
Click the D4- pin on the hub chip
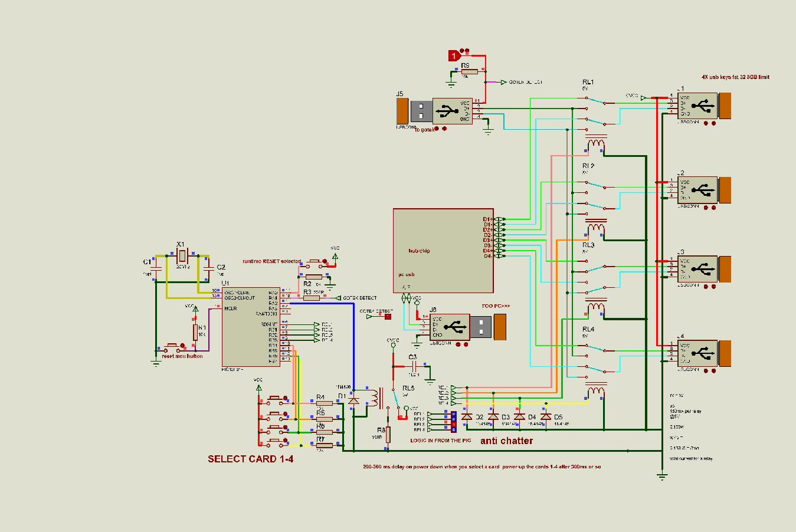coord(487,256)
